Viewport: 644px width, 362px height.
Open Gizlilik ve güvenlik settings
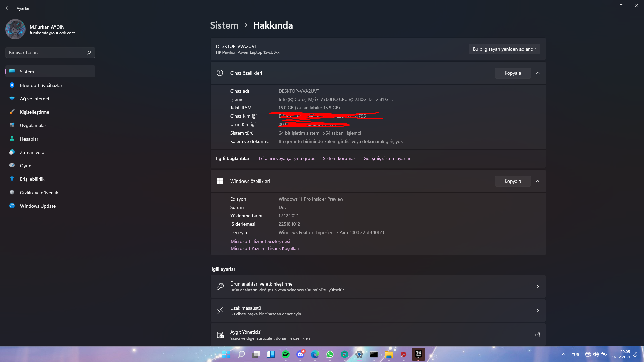click(x=50, y=193)
